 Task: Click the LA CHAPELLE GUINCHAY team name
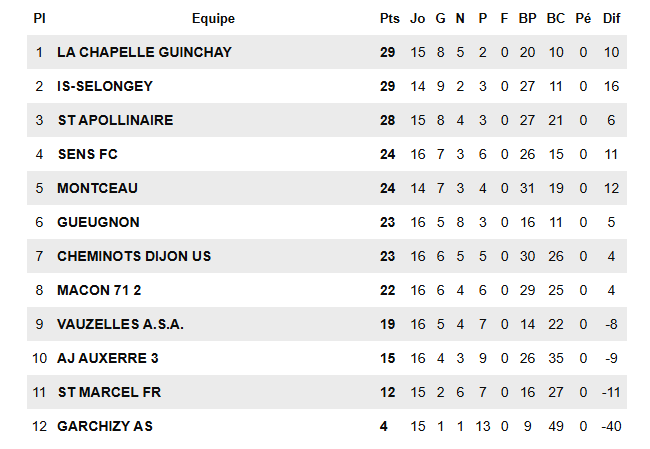pos(130,52)
